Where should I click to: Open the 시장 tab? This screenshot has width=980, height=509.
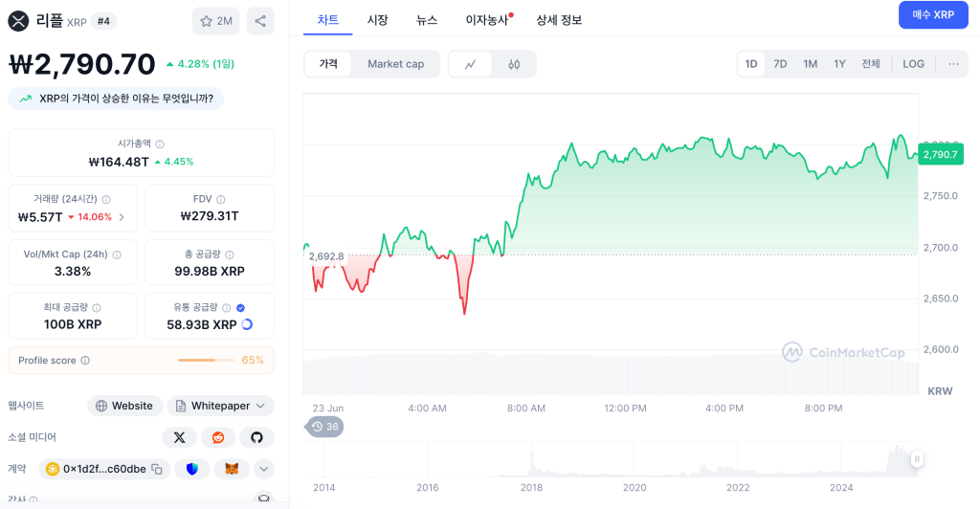[377, 20]
